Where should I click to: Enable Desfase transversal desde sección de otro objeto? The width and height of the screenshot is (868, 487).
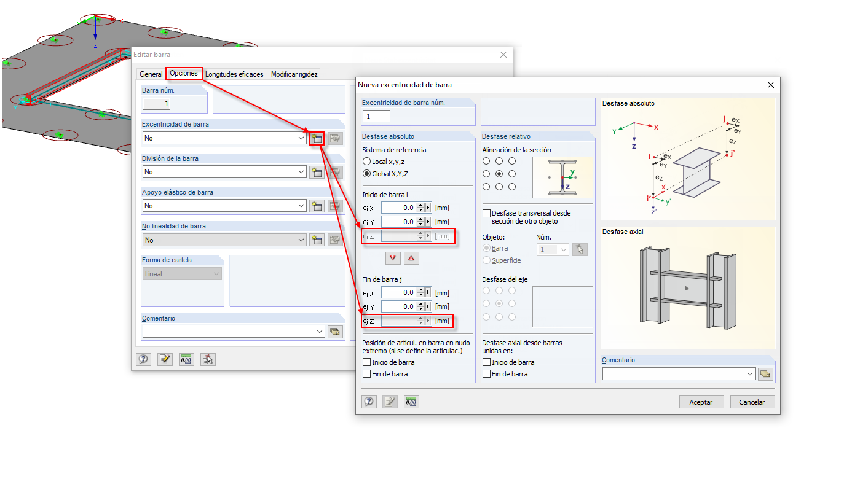[487, 213]
